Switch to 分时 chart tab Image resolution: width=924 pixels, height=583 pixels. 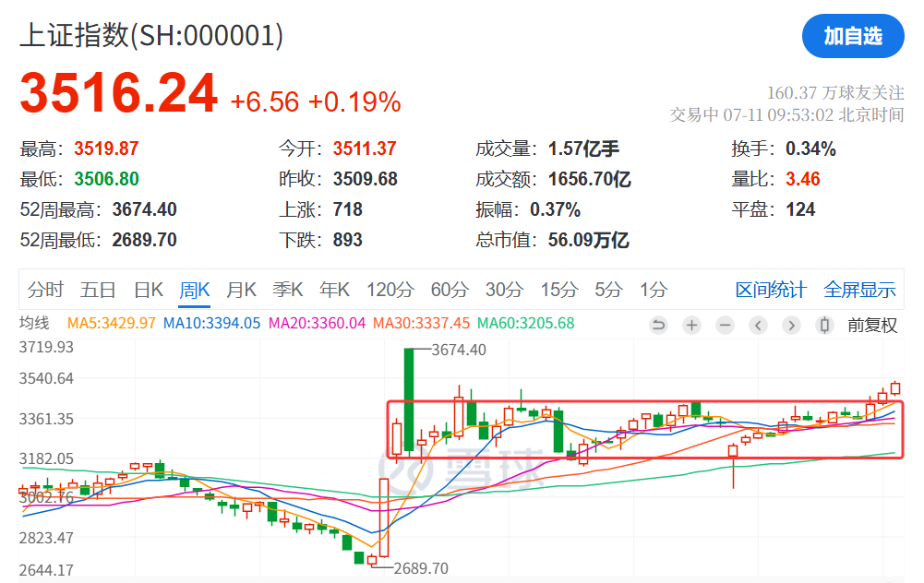point(45,290)
